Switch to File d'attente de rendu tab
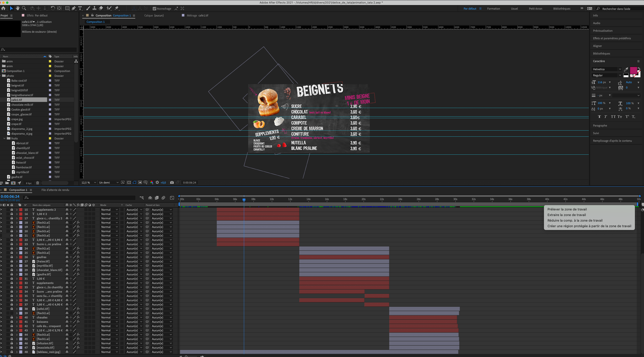The image size is (644, 357). point(55,190)
